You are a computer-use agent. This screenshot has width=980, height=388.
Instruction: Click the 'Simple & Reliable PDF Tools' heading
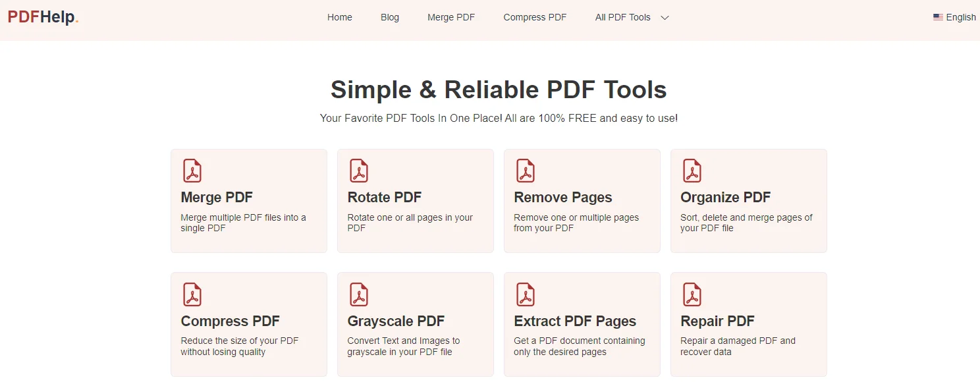[499, 90]
